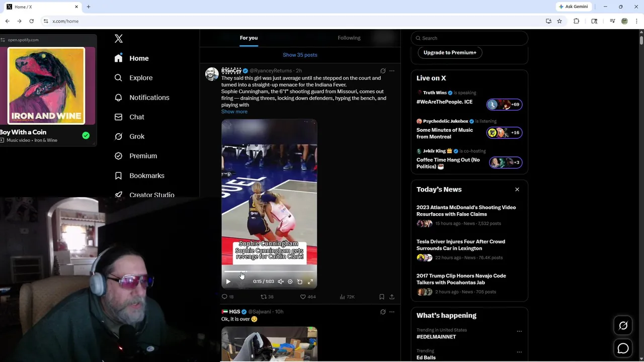Open options for the #EDELMAINNET trend
Viewport: 644px width, 362px height.
click(519, 331)
